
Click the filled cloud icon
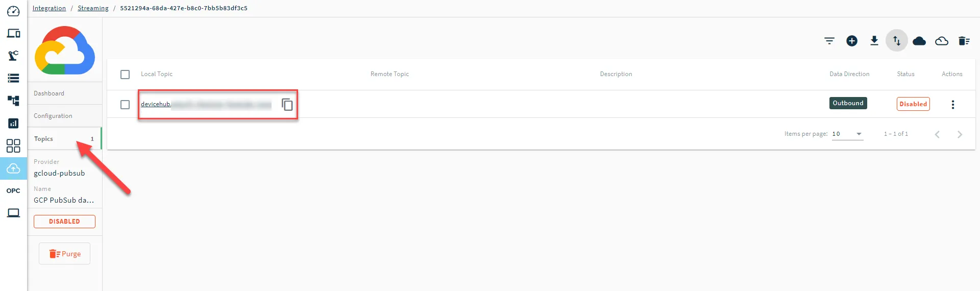[x=919, y=41]
